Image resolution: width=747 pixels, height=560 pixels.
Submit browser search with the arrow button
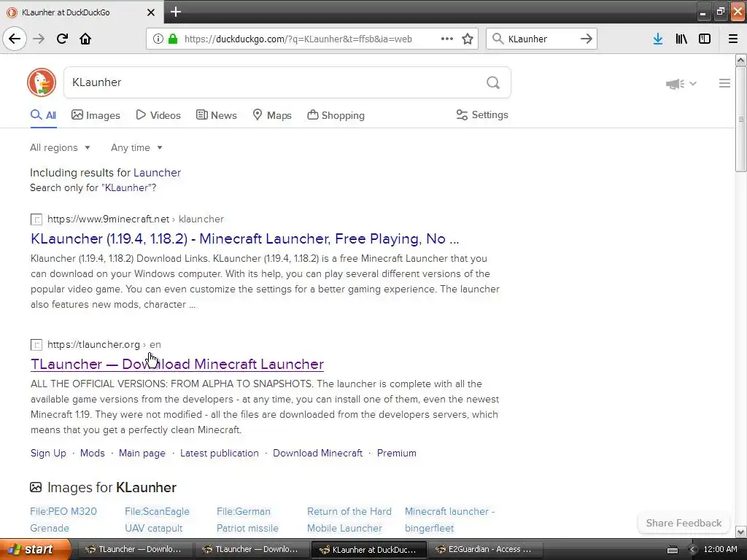587,39
